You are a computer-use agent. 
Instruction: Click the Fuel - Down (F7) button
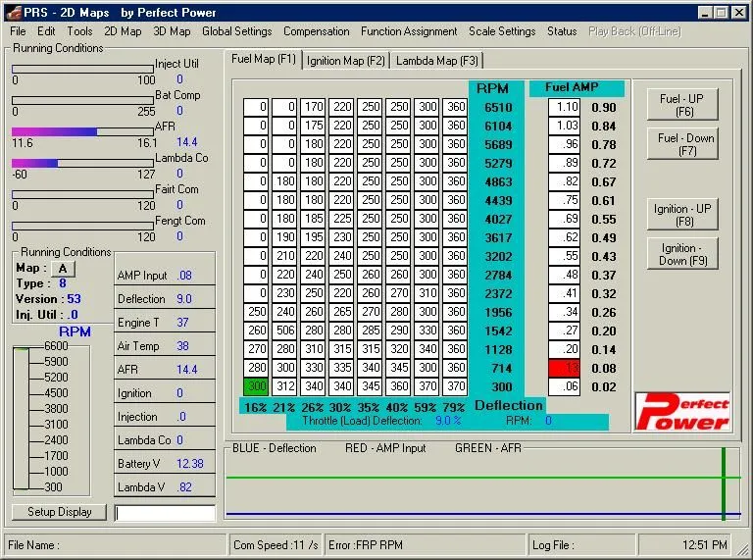pos(682,144)
